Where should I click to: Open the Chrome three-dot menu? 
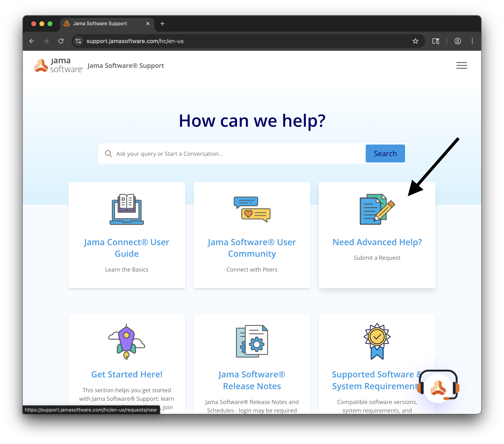coord(472,41)
